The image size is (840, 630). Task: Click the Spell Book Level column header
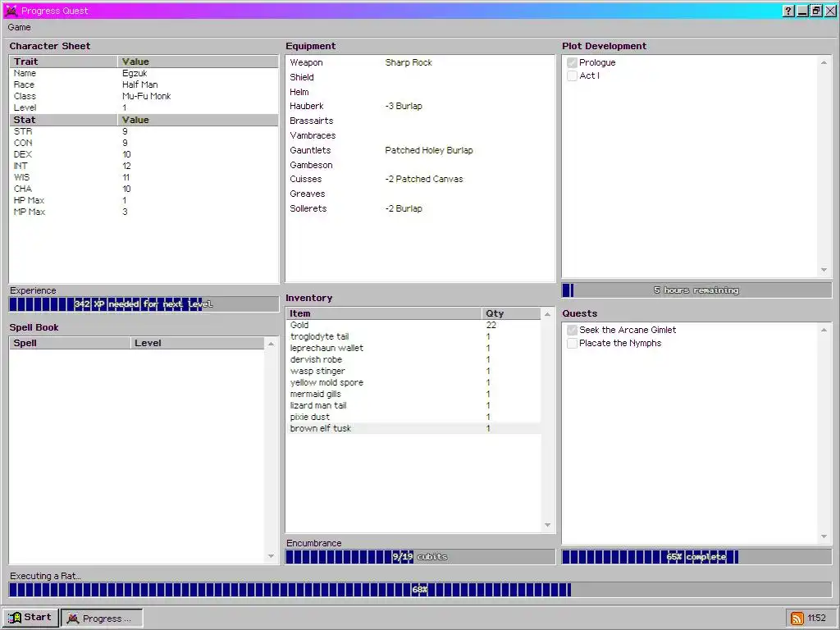pos(197,344)
